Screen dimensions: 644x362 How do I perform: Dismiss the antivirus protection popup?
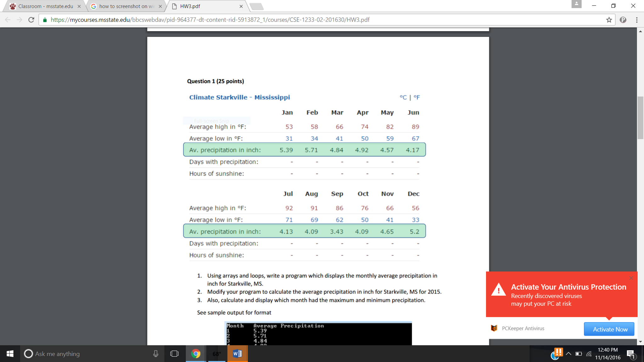click(x=631, y=278)
